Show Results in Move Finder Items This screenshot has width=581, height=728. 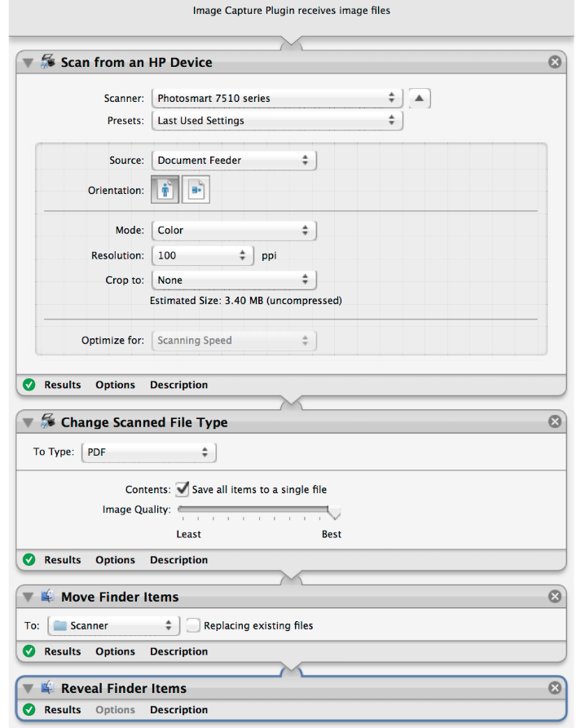pyautogui.click(x=63, y=651)
